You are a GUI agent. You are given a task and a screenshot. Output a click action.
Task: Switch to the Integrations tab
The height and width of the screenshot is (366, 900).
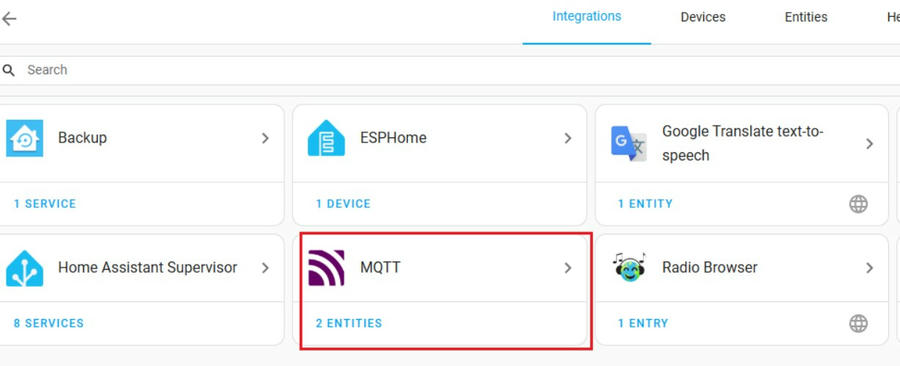[x=587, y=17]
